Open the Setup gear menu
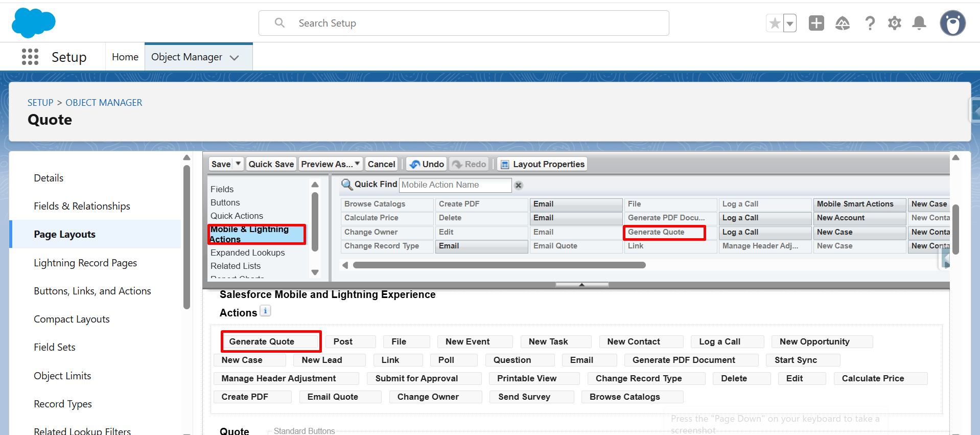 [x=894, y=23]
